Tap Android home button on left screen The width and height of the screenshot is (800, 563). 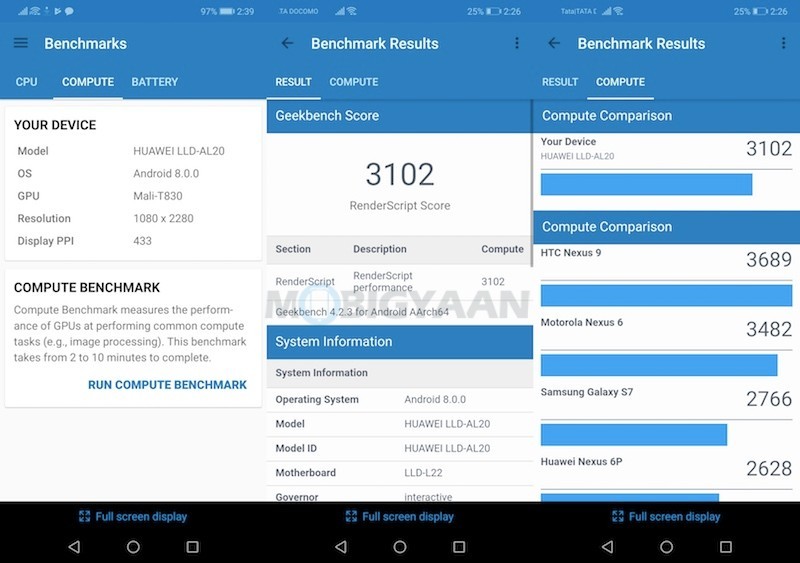(133, 547)
